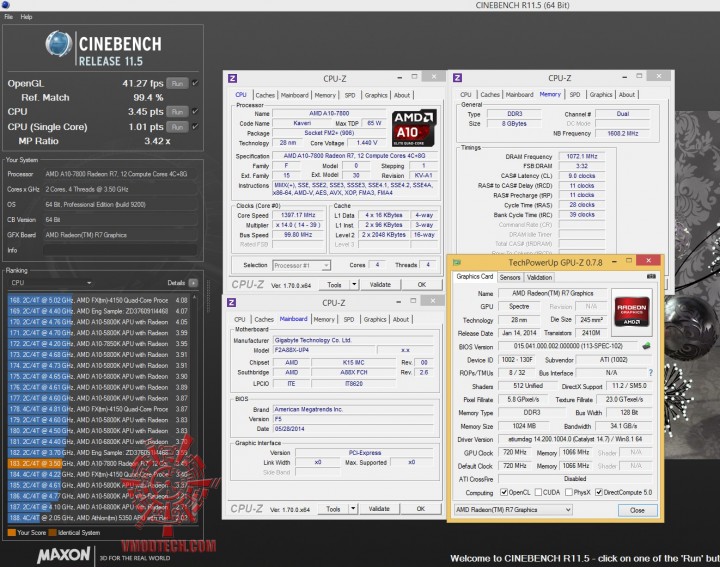Toggle the CPU test checkbox in Cinebench
This screenshot has height=567, width=720.
[195, 111]
